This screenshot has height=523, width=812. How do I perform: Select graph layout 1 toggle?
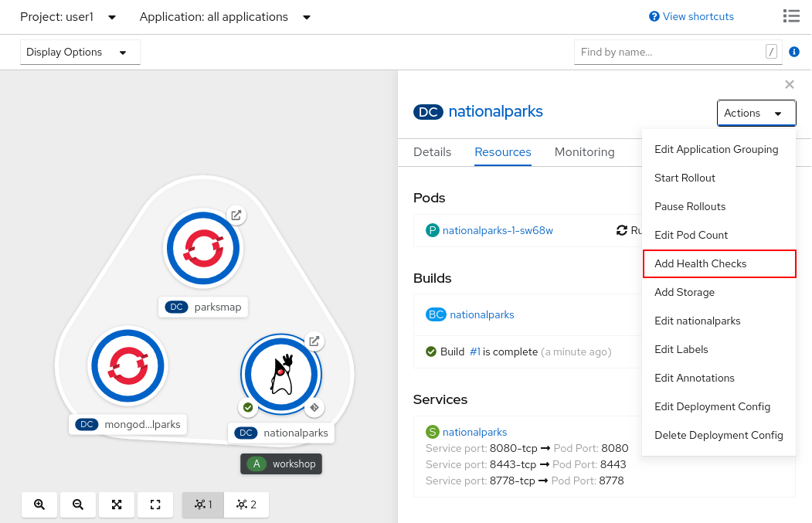pyautogui.click(x=203, y=504)
